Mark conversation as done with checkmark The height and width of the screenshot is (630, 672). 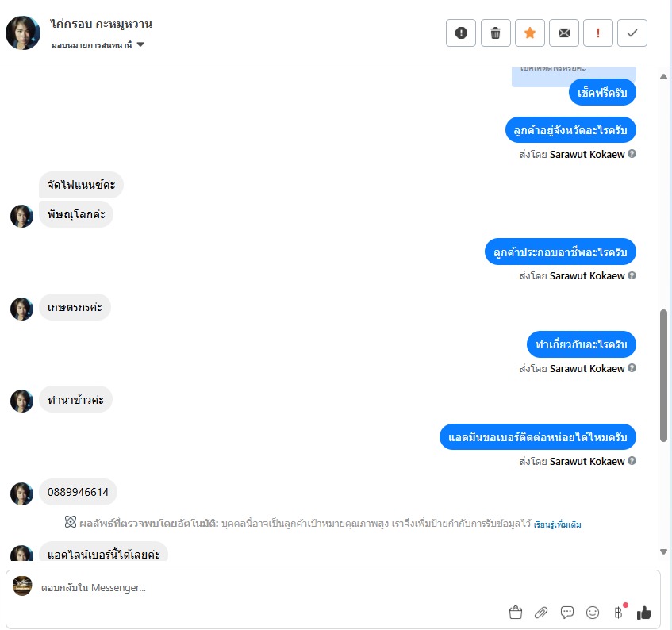[632, 33]
